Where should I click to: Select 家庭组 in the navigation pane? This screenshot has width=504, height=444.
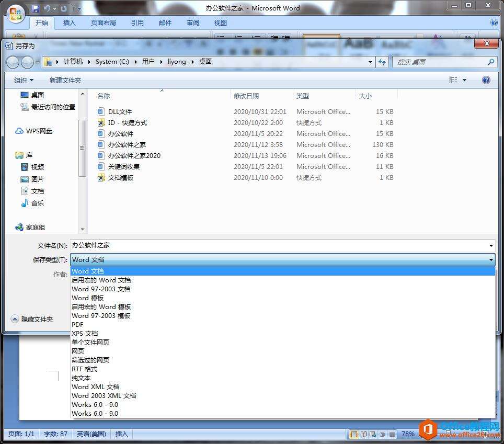[30, 227]
